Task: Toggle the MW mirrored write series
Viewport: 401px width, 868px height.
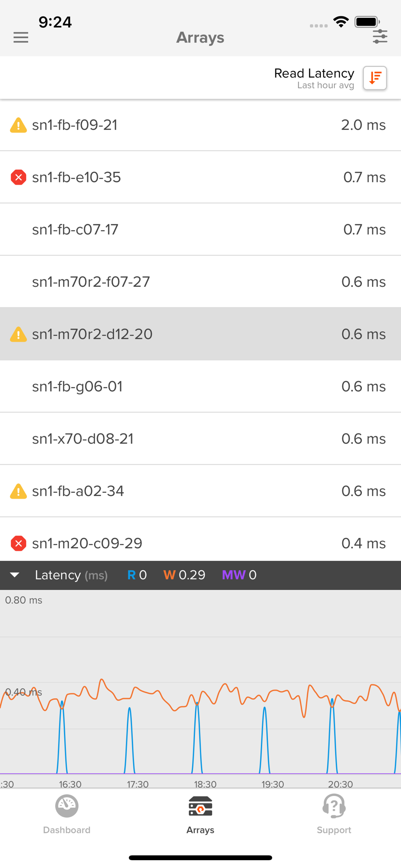Action: [239, 575]
